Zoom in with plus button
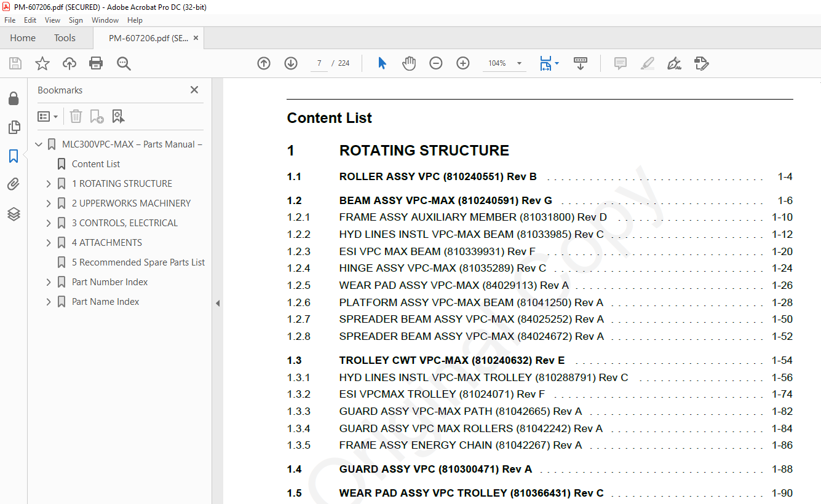 coord(463,63)
